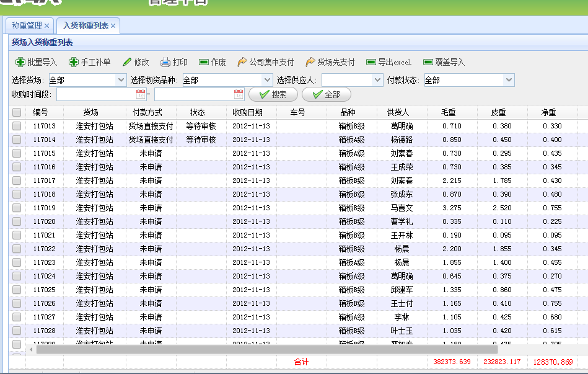Click the 批量导入 batch import icon

click(20, 62)
